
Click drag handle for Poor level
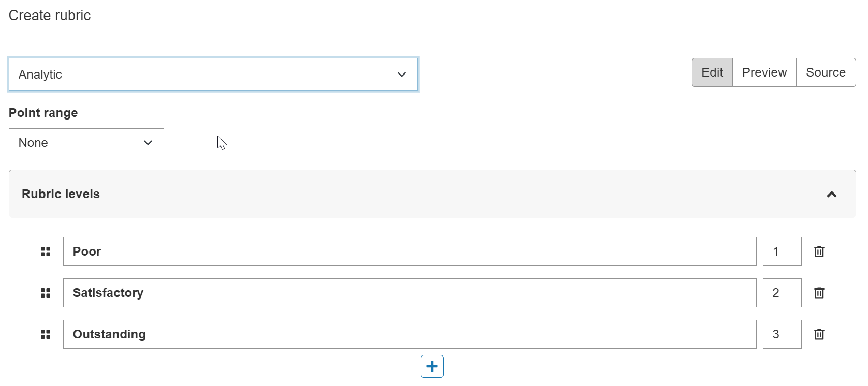[46, 251]
